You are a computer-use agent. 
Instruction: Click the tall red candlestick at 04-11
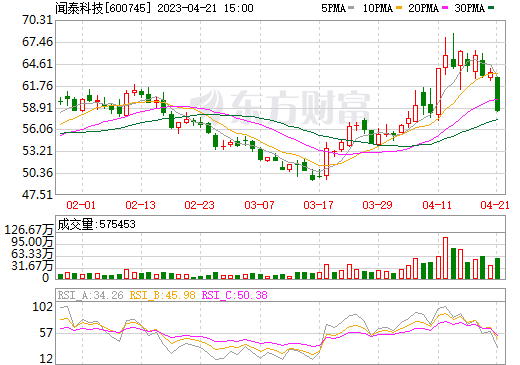point(438,92)
